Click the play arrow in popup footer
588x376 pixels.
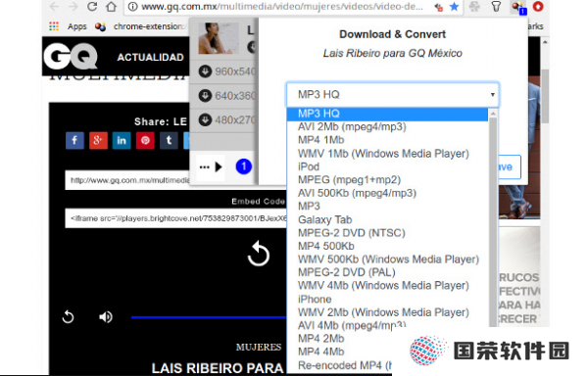(219, 167)
